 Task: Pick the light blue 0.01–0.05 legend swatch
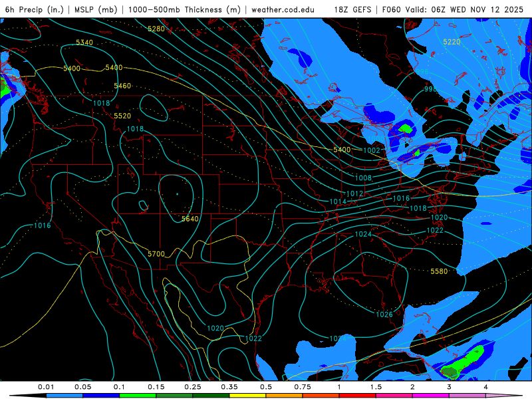click(x=65, y=396)
